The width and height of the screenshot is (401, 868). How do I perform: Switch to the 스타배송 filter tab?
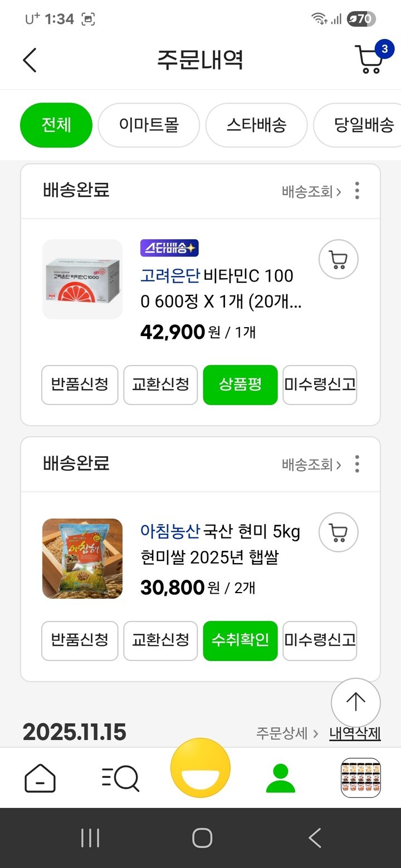[x=256, y=125]
